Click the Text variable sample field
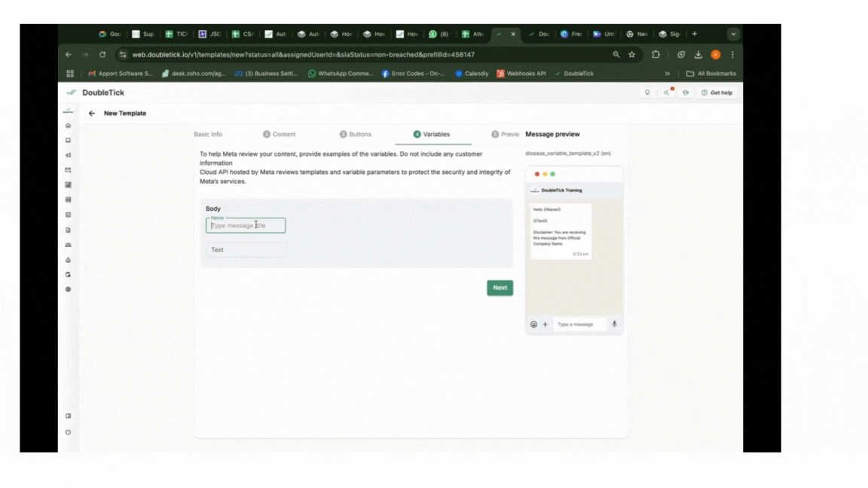This screenshot has height=488, width=868. coord(246,250)
